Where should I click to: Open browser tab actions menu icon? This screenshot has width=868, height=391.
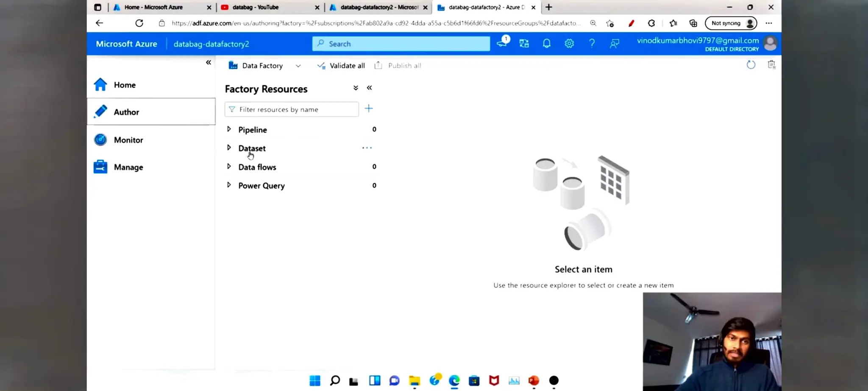coord(97,7)
